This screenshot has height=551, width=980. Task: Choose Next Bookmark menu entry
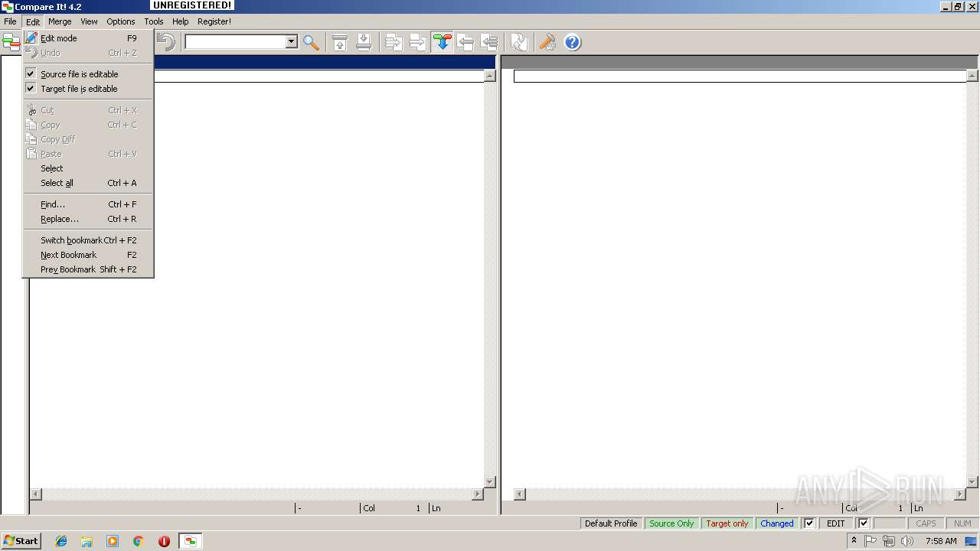pyautogui.click(x=88, y=255)
